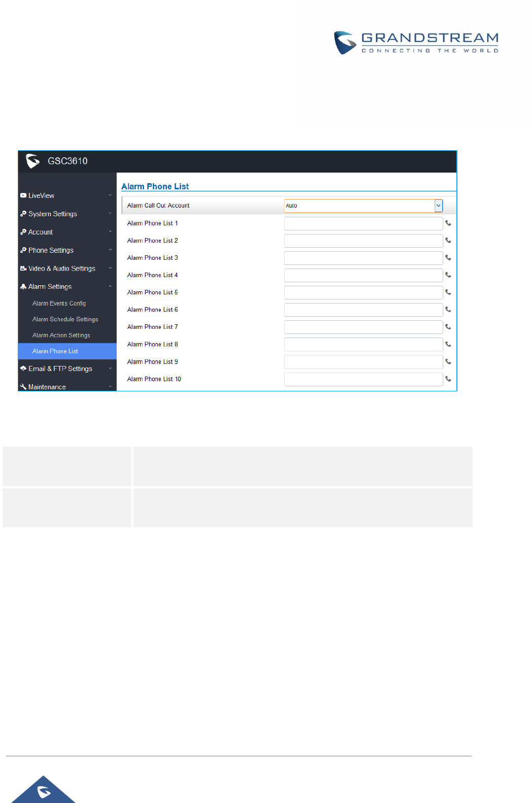Viewport: 532px width, 803px height.
Task: Open the Phone Settings label
Action: point(51,250)
